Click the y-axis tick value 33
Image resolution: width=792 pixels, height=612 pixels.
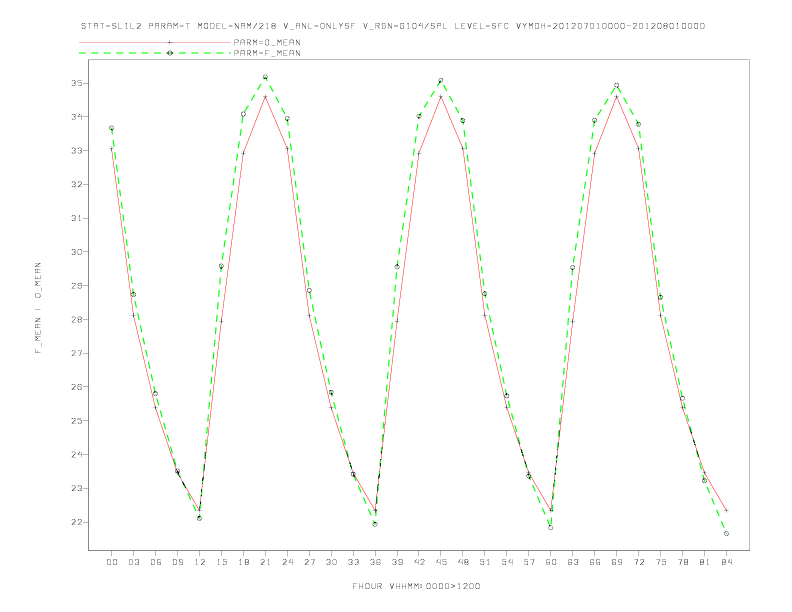pos(76,150)
